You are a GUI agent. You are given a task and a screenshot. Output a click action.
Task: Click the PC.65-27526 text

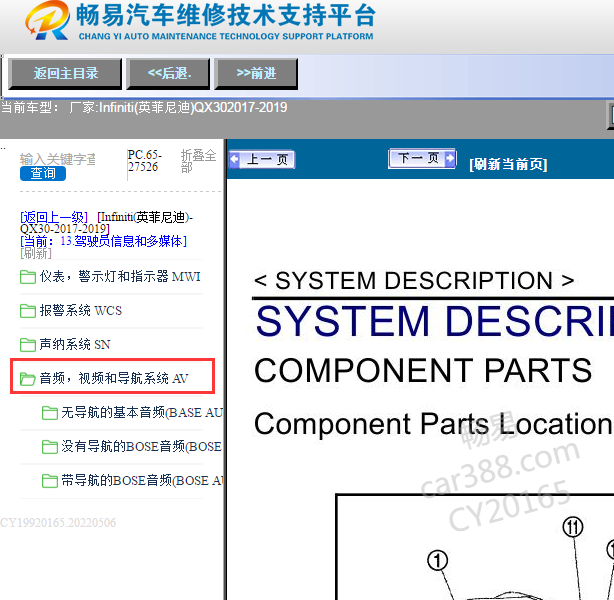tap(144, 161)
